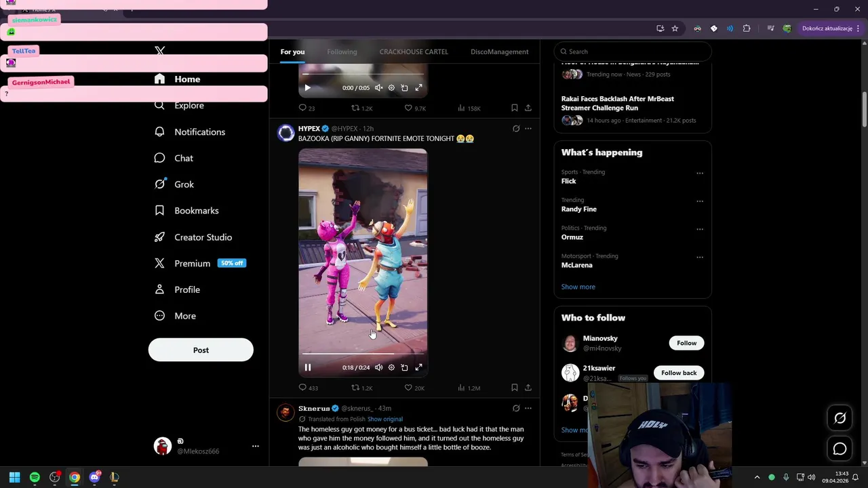Open more options on Sknerus post
The width and height of the screenshot is (868, 488).
point(528,408)
